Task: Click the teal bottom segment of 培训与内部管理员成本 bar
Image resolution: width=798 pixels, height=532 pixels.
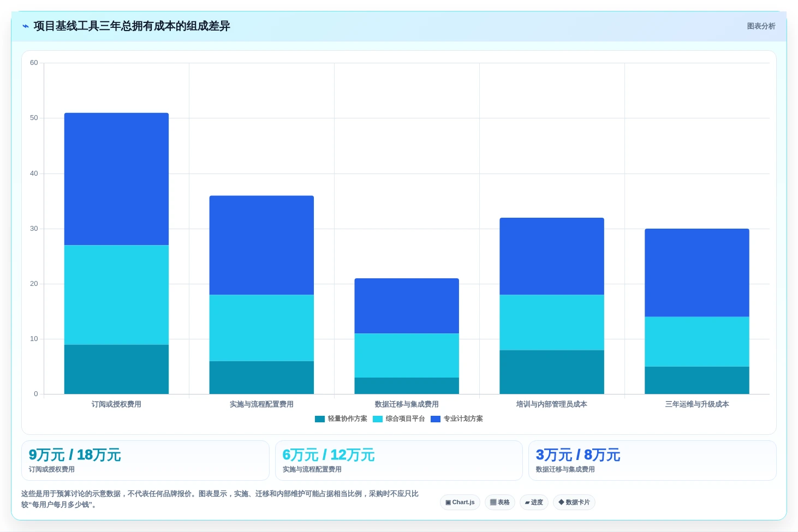Action: click(x=552, y=372)
